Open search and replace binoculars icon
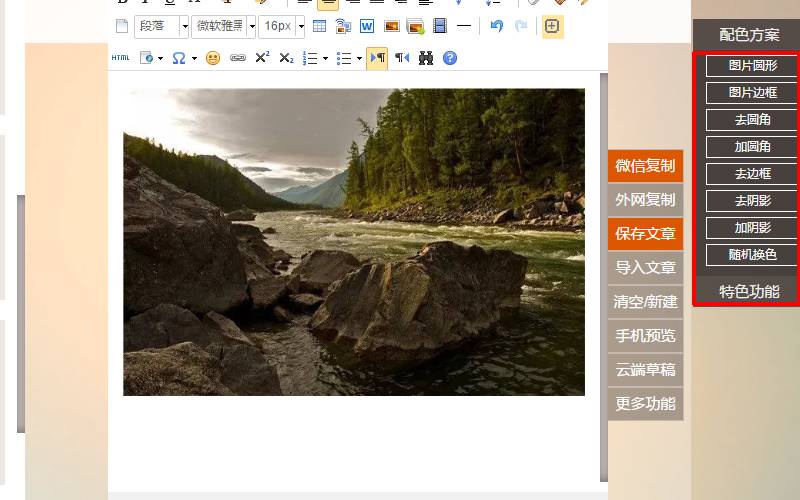This screenshot has height=500, width=800. point(426,58)
